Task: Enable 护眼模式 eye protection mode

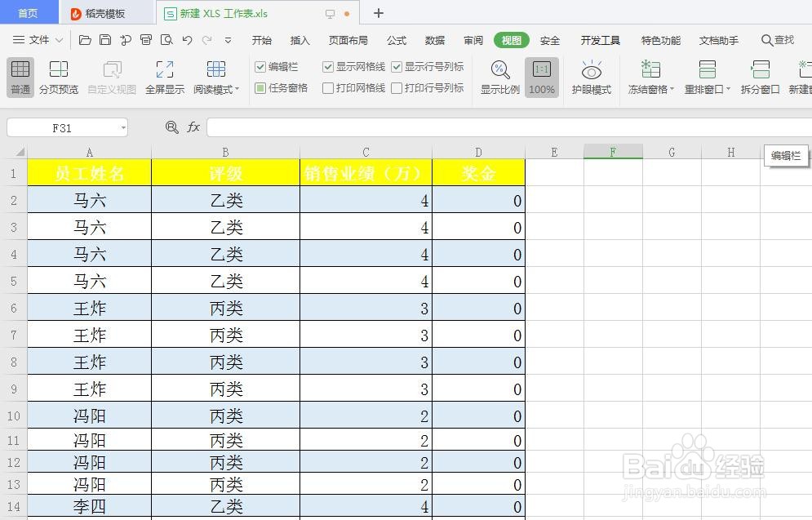Action: [590, 78]
